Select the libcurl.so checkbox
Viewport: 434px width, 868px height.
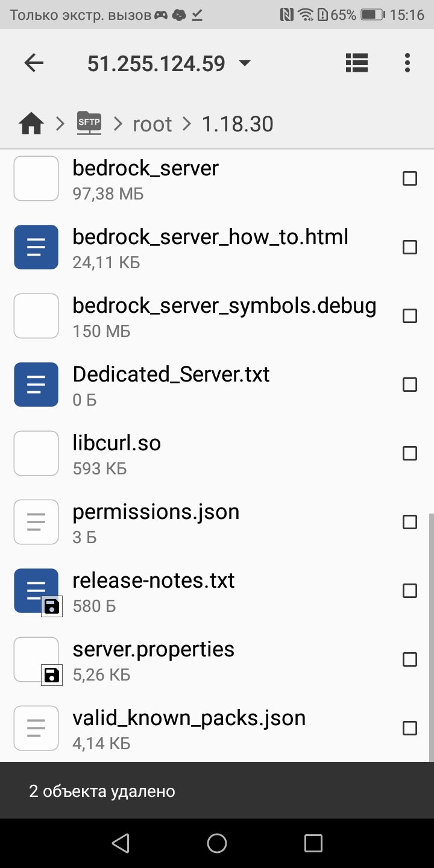pos(410,453)
